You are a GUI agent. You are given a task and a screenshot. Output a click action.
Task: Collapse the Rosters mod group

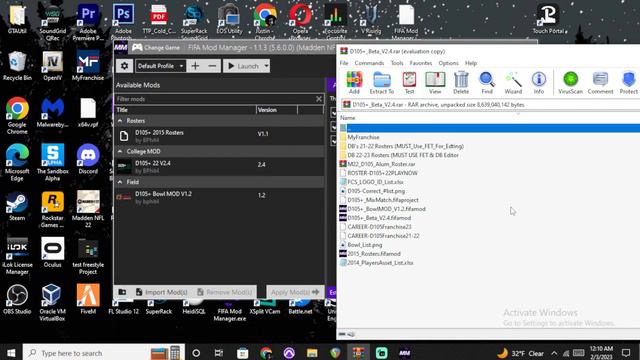click(120, 121)
